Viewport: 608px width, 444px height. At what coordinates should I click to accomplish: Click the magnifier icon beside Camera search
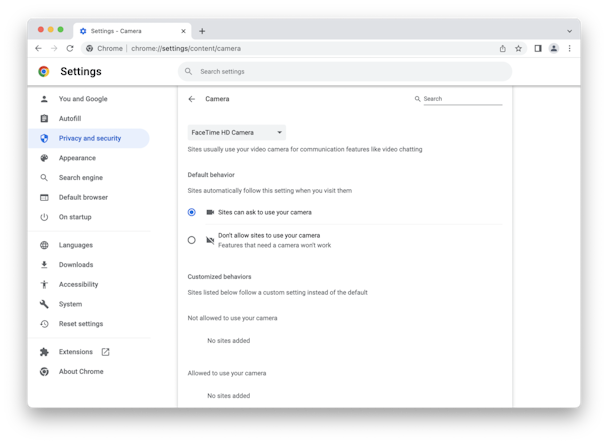pos(417,99)
